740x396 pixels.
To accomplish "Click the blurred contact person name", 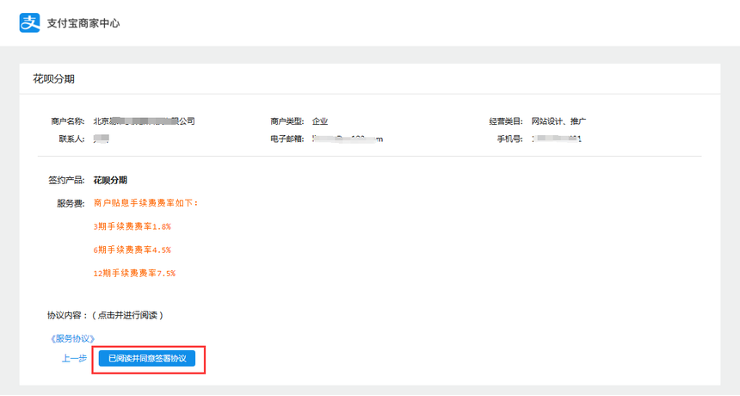I will [101, 139].
